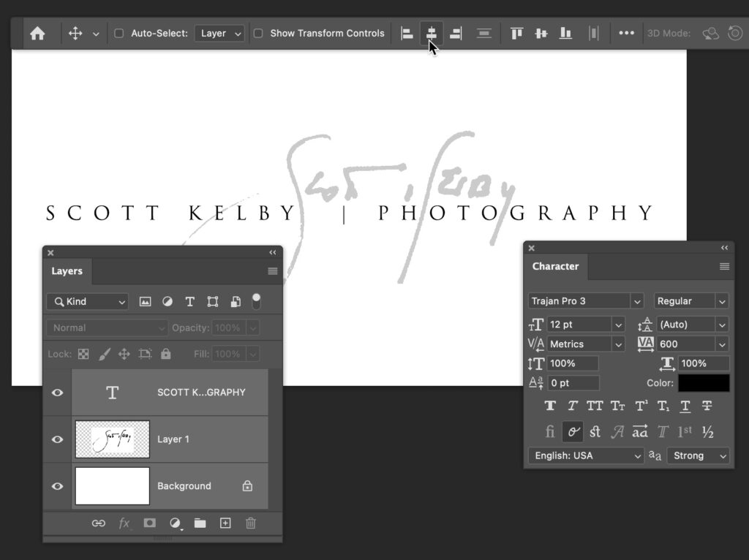The height and width of the screenshot is (560, 749).
Task: Select the Layers panel tab
Action: (x=67, y=271)
